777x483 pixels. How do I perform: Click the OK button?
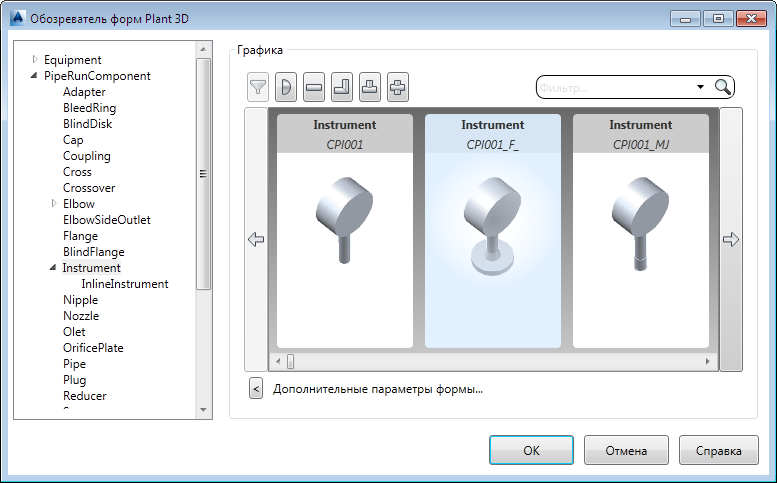pos(531,450)
